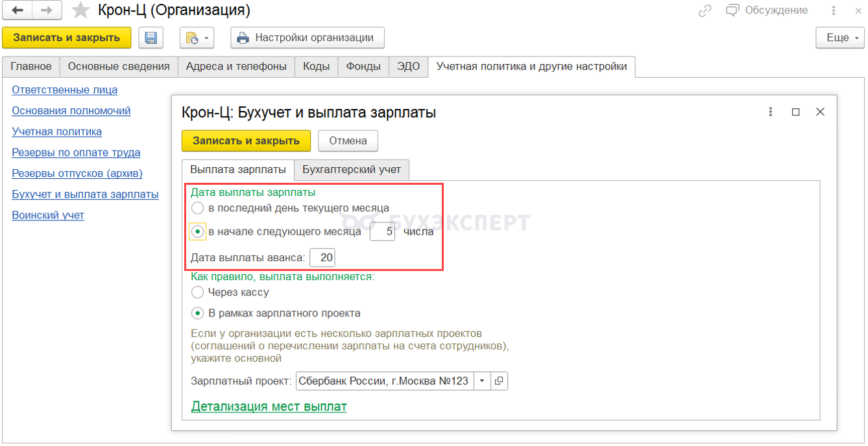Click the forward navigation arrow
Viewport: 868px width, 446px height.
pyautogui.click(x=47, y=10)
